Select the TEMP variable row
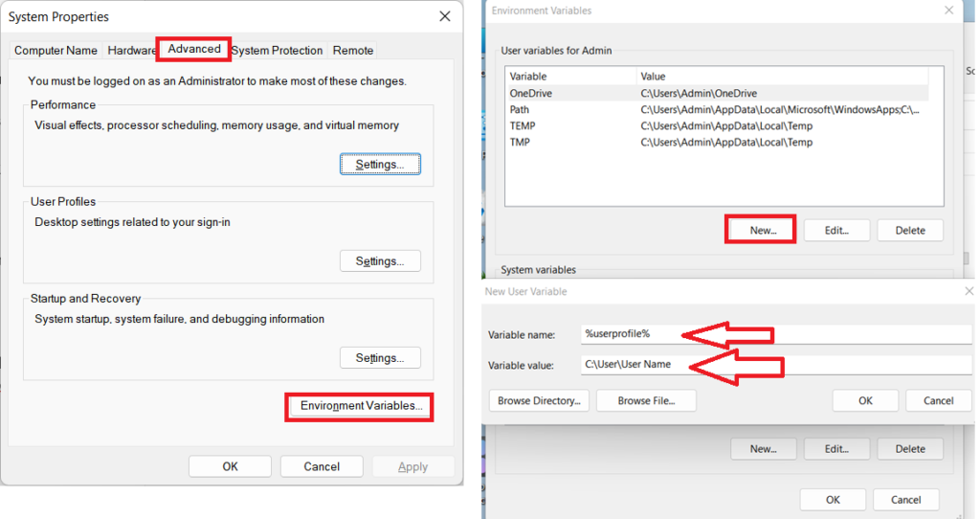This screenshot has height=519, width=980. 718,125
